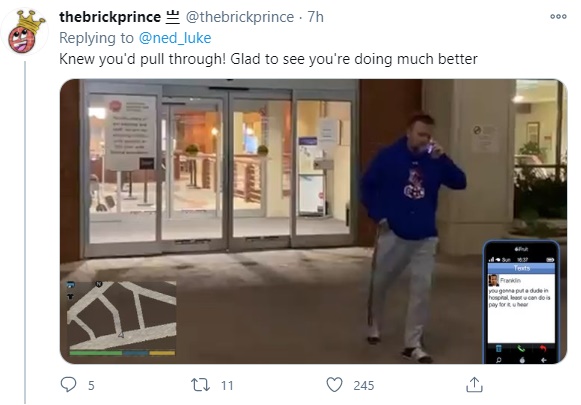Open thebrickprince display name link
This screenshot has height=405, width=581.
(110, 17)
